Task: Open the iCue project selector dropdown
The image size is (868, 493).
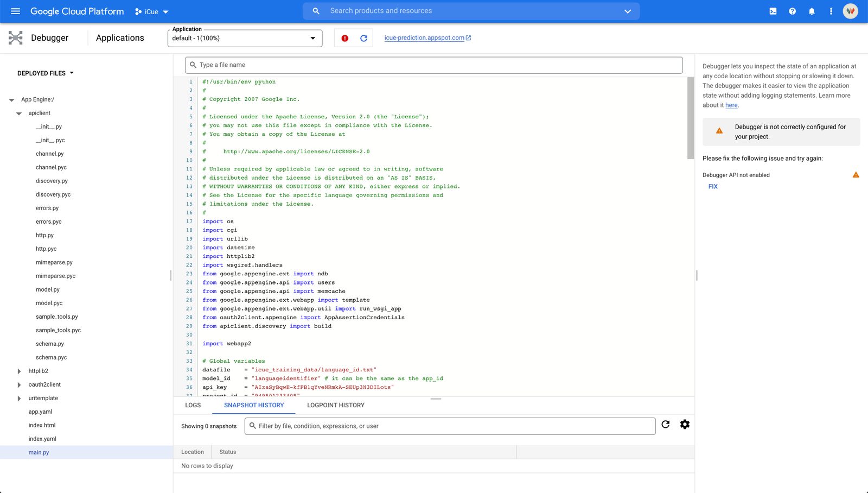Action: 152,11
